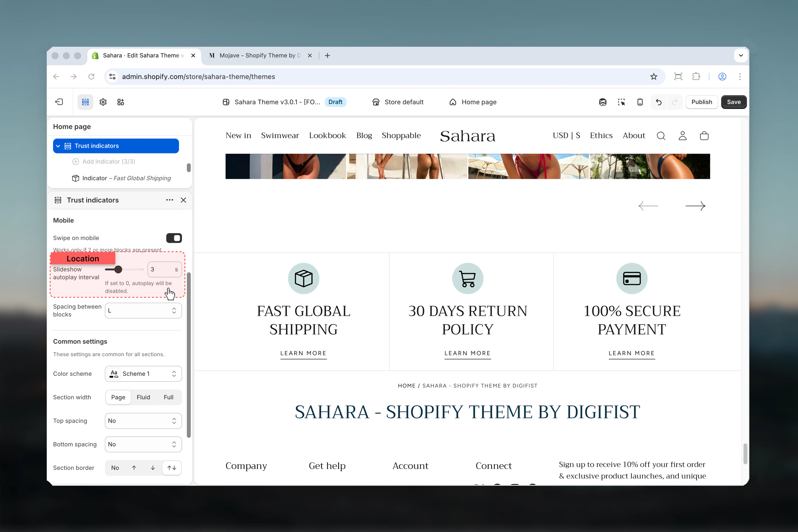
Task: Click the next slide right arrow
Action: pos(695,206)
